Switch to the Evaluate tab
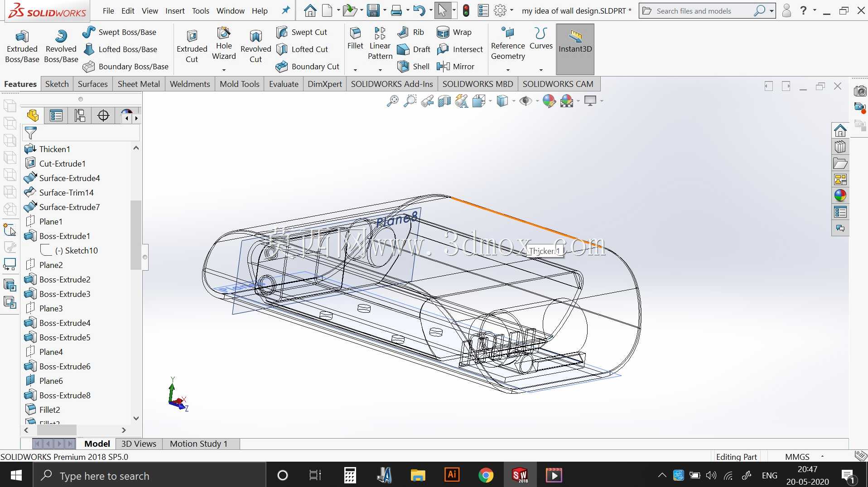The image size is (868, 487). 284,84
